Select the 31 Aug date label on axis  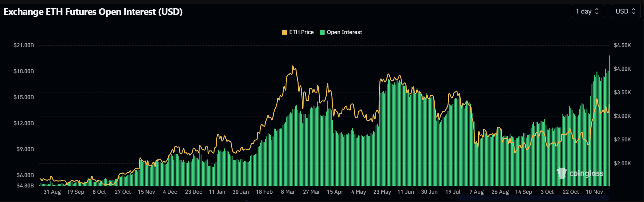click(x=52, y=192)
